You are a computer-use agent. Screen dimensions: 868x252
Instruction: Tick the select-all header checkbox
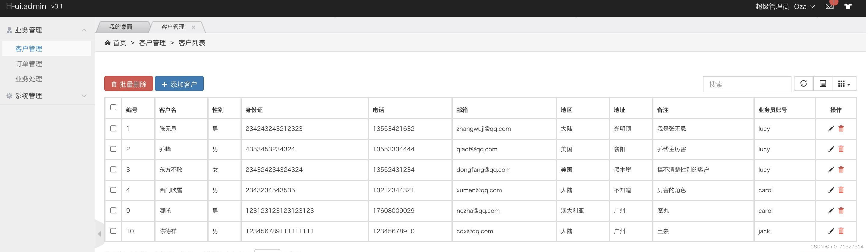tap(114, 108)
